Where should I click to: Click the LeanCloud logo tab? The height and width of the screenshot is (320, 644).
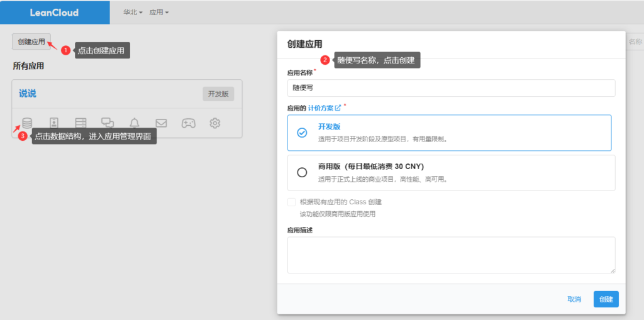(x=54, y=12)
